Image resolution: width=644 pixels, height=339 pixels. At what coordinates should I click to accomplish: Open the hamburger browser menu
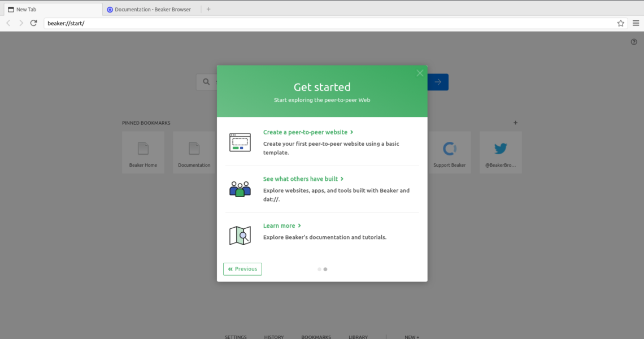[x=636, y=23]
